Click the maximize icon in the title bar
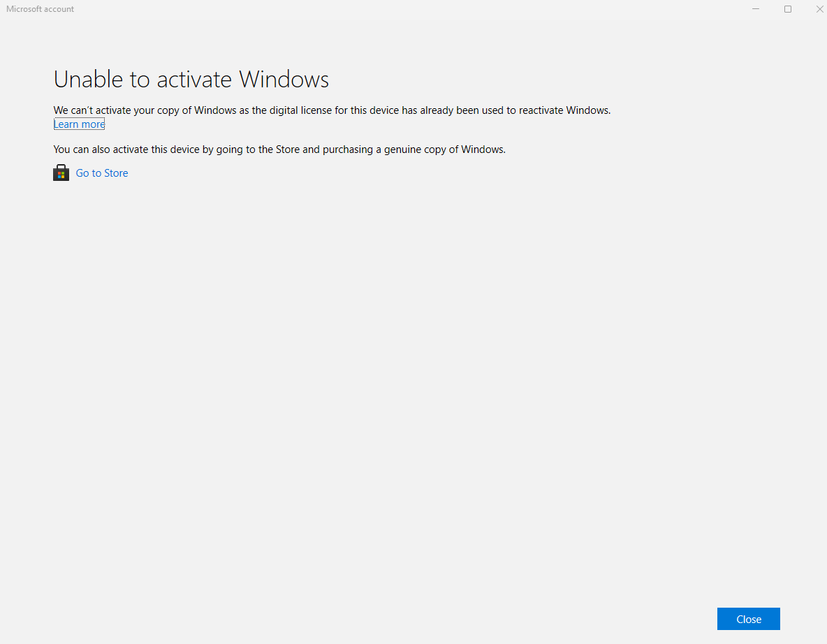This screenshot has width=827, height=644. tap(788, 9)
